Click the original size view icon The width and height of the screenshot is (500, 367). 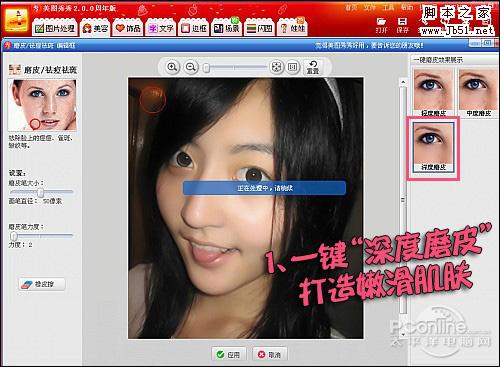pyautogui.click(x=292, y=67)
